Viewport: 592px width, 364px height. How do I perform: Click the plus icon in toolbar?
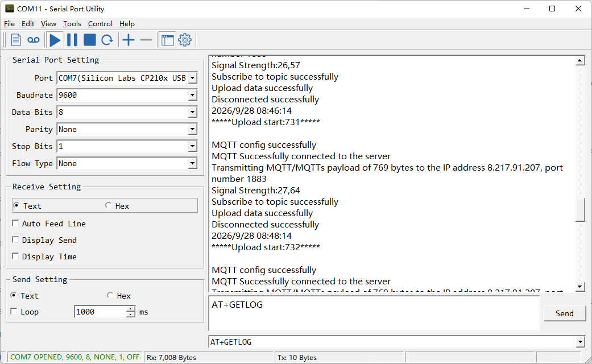point(129,40)
